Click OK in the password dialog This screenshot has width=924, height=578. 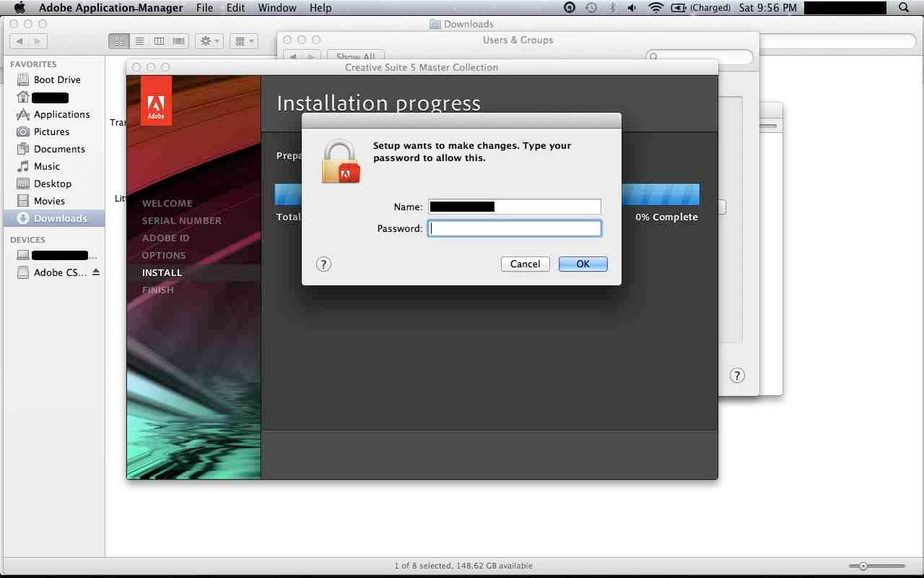click(x=583, y=264)
